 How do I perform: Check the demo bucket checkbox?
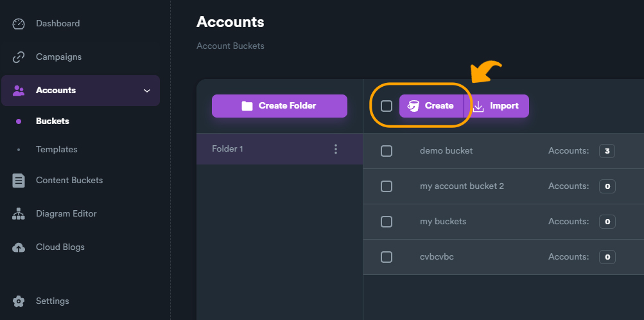(387, 151)
